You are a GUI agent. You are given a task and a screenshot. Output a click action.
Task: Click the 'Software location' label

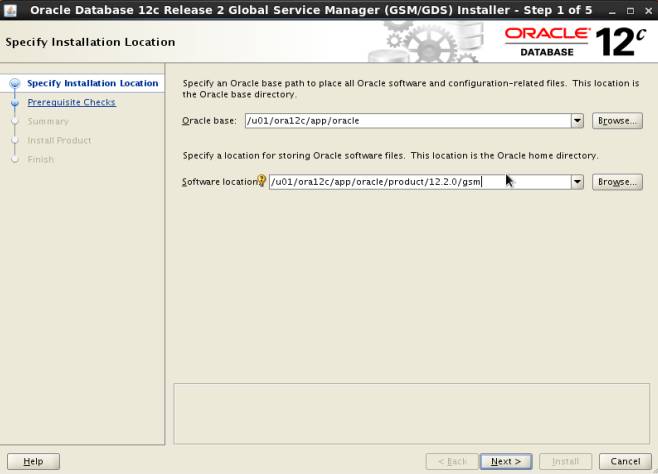[x=219, y=182]
